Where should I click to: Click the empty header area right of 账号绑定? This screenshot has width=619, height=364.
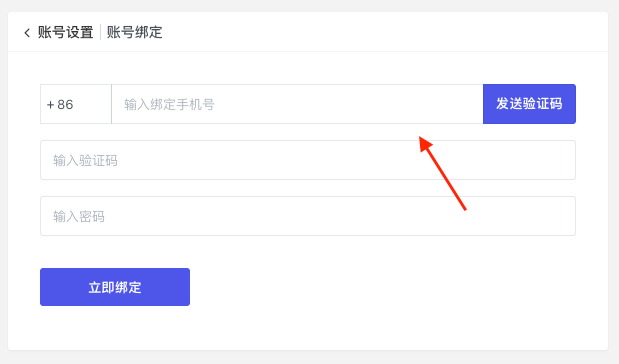383,32
